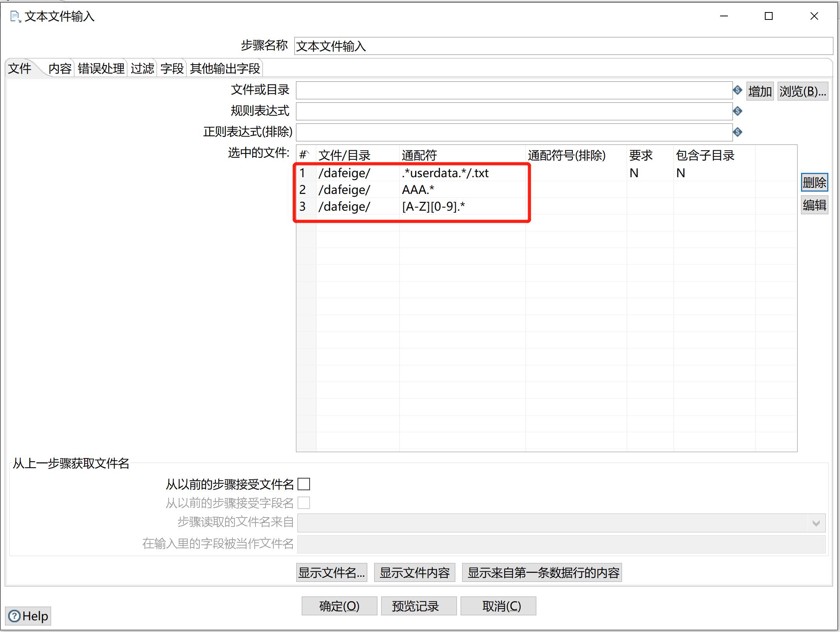Switch to the 字段 tab
The height and width of the screenshot is (632, 840).
pos(172,69)
